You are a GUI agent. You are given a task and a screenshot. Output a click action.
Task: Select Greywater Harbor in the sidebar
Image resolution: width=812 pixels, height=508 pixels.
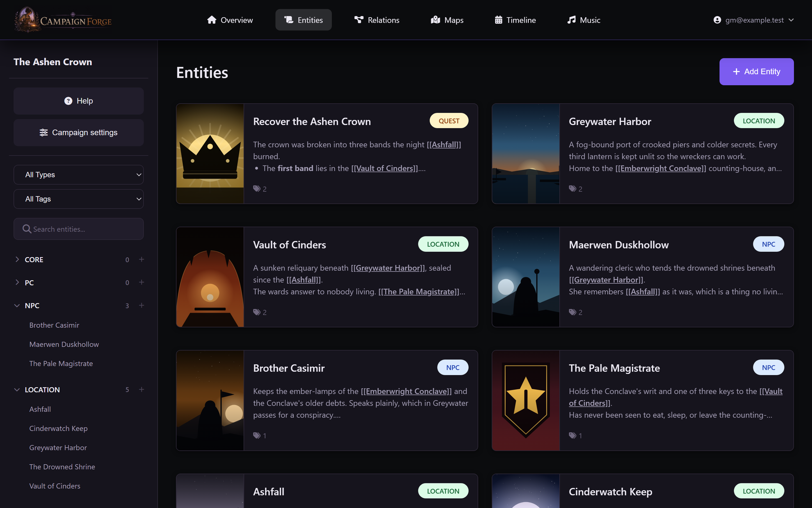(x=58, y=447)
